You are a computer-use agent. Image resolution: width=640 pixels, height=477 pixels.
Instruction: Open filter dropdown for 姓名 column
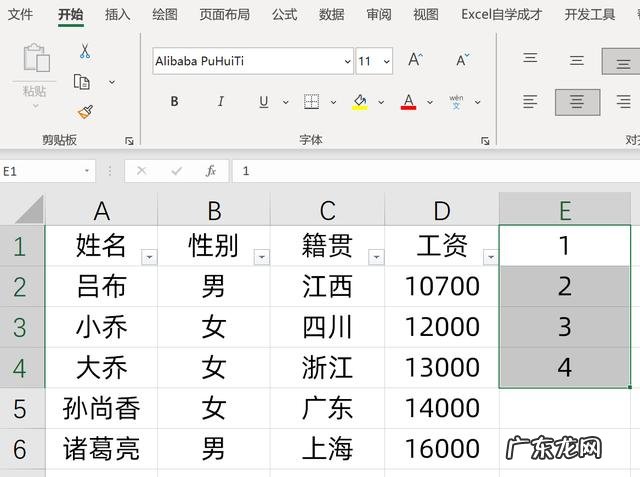point(149,257)
